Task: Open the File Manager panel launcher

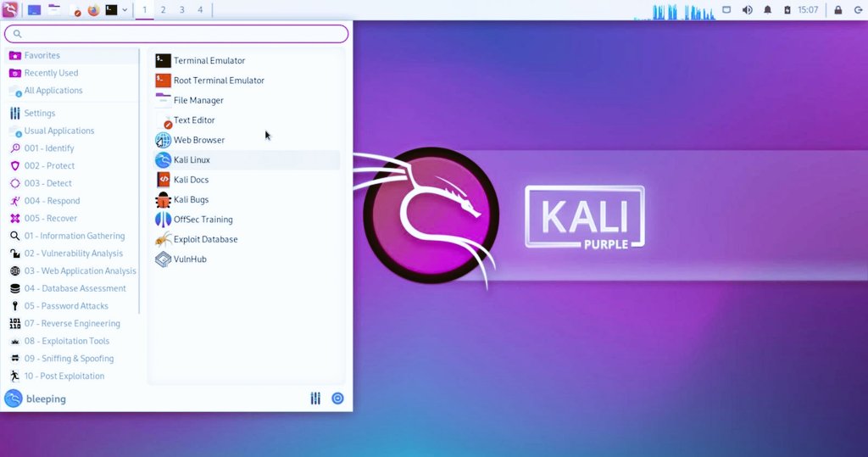Action: (53, 10)
